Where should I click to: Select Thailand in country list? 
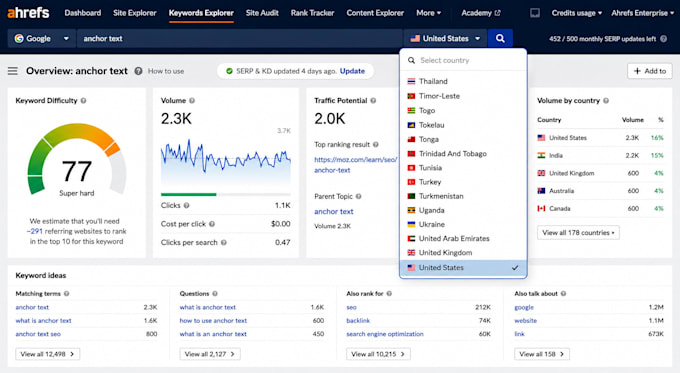tap(463, 82)
